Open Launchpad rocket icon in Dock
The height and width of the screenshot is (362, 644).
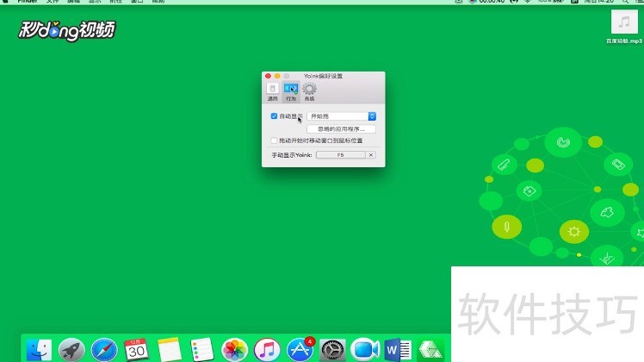71,350
